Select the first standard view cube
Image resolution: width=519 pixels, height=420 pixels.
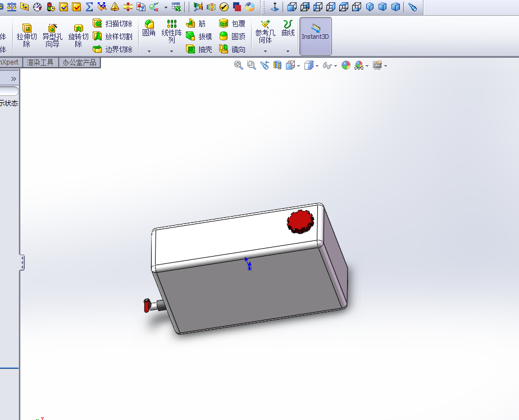click(x=292, y=7)
